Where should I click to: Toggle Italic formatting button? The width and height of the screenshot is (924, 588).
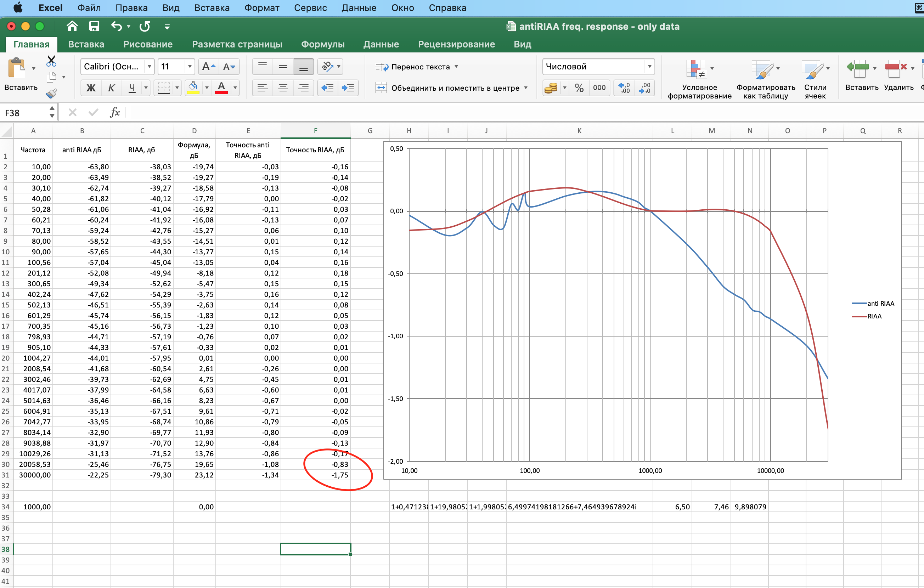click(x=111, y=88)
